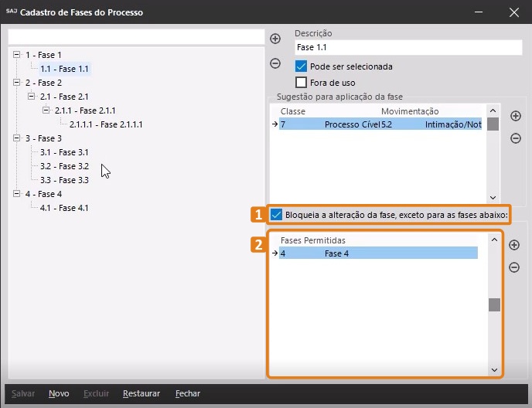Click into the Descrição text field

click(x=408, y=48)
